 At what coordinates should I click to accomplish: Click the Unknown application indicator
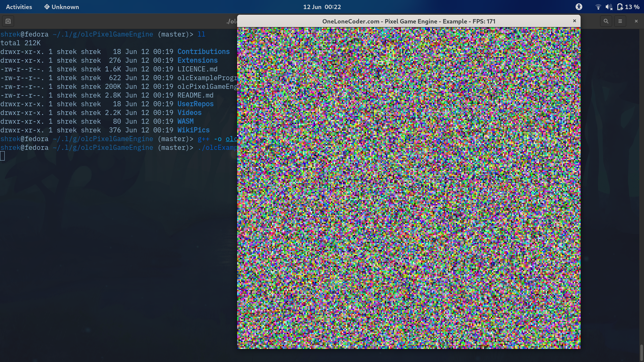(61, 7)
